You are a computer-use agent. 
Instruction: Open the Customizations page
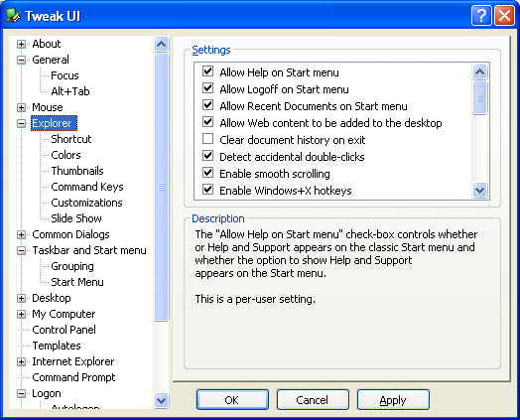[x=86, y=203]
